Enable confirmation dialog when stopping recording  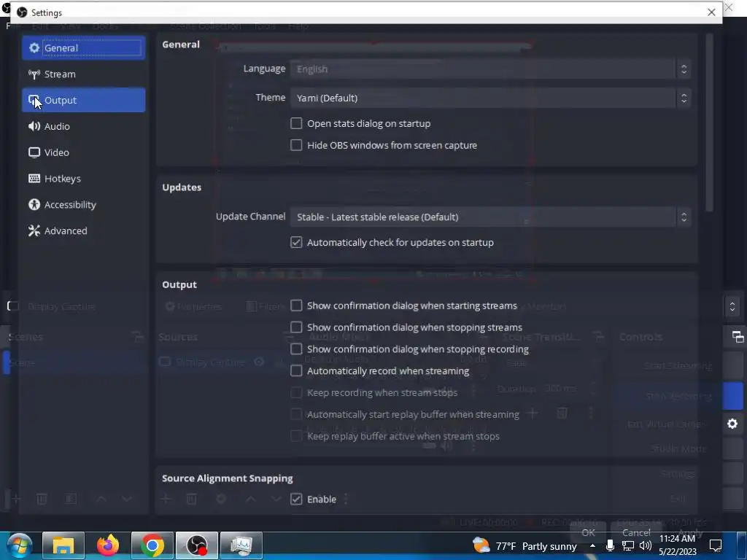[296, 349]
